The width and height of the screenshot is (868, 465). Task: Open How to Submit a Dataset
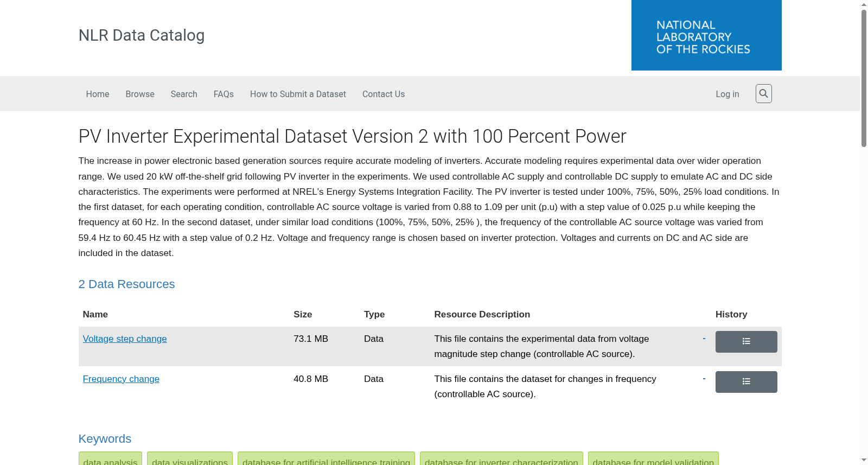click(298, 94)
